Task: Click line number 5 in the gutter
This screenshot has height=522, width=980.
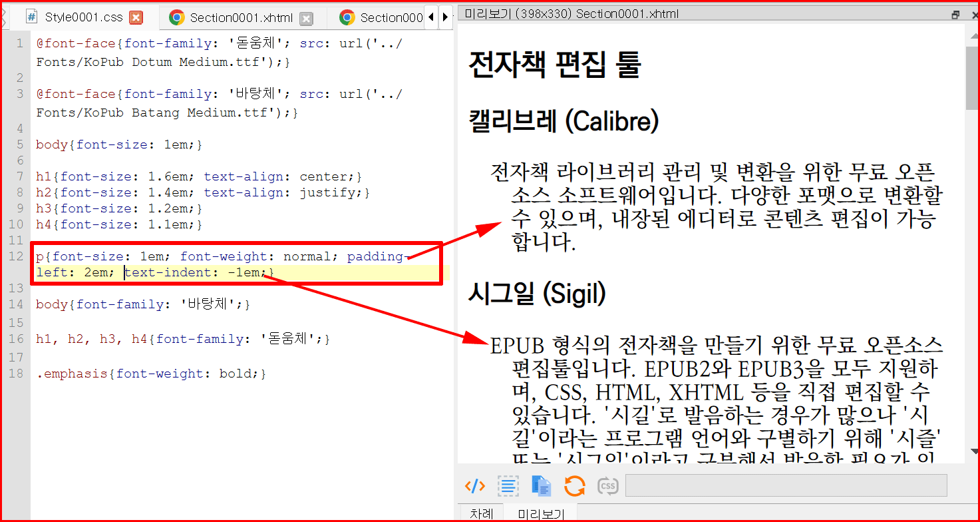Action: coord(20,144)
